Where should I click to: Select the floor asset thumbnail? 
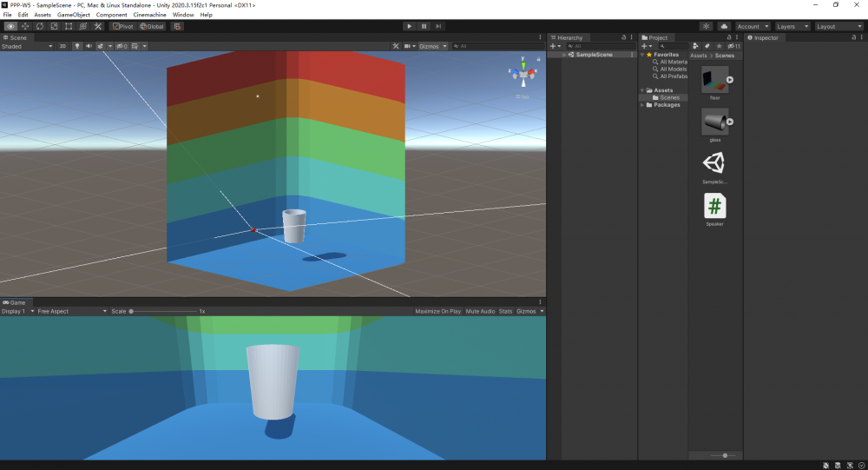tap(714, 80)
